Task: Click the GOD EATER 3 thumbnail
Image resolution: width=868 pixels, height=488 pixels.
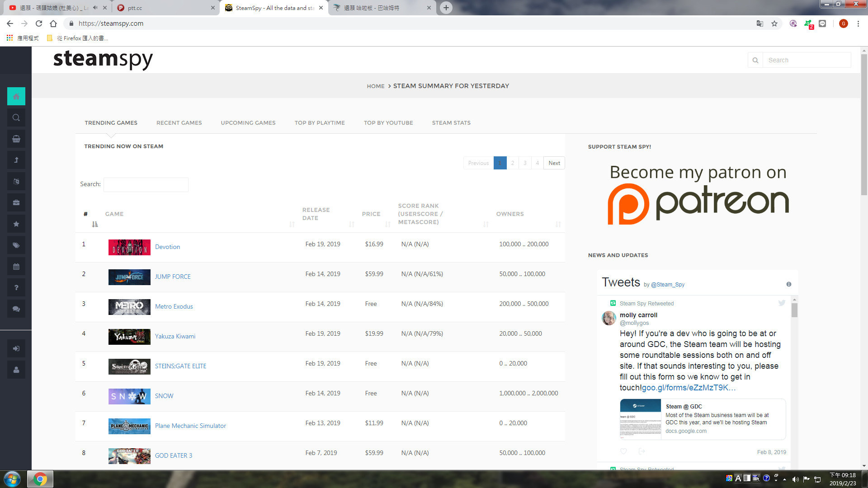Action: [x=129, y=456]
